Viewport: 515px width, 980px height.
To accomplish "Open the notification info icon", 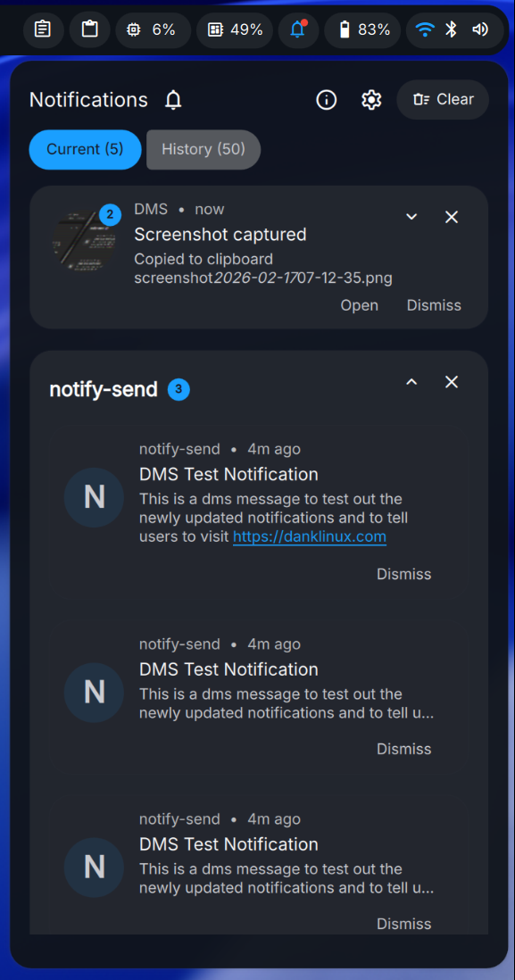I will [326, 100].
